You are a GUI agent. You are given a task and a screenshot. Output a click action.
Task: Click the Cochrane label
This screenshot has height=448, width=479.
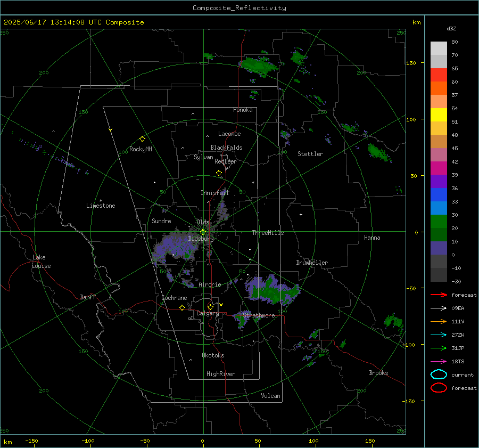click(174, 298)
